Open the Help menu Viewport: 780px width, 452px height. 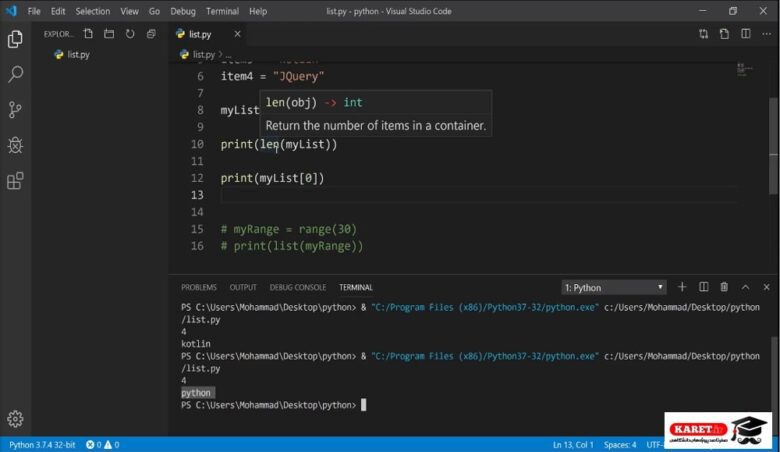tap(258, 11)
